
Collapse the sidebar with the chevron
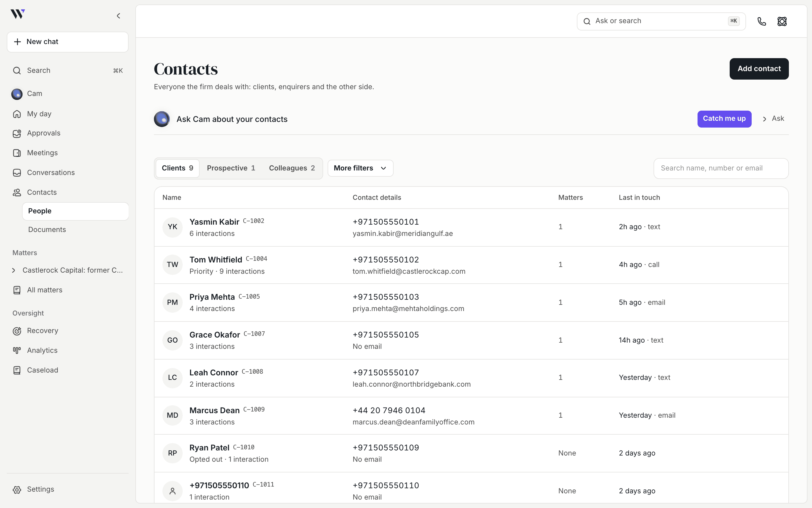tap(118, 16)
